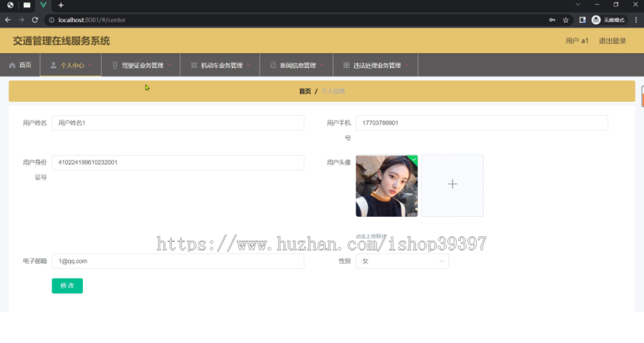Open a new browser tab
644x343 pixels.
click(61, 5)
